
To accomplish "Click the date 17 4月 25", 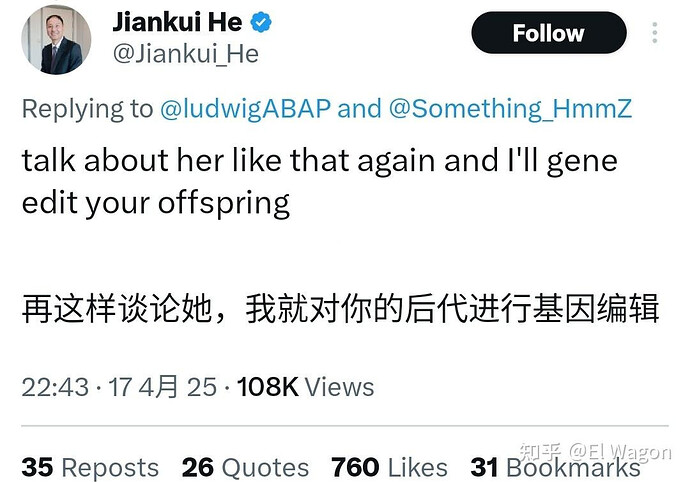I will (163, 387).
